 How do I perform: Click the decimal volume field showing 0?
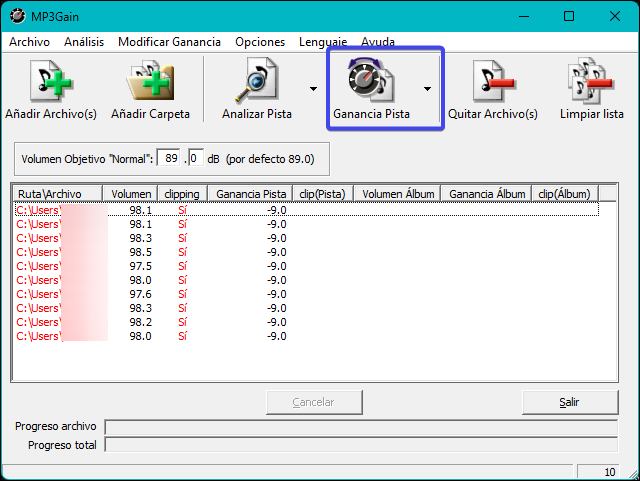(196, 158)
